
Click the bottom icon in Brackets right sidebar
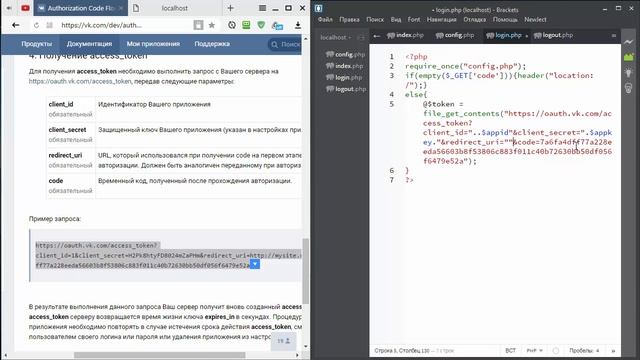[628, 88]
